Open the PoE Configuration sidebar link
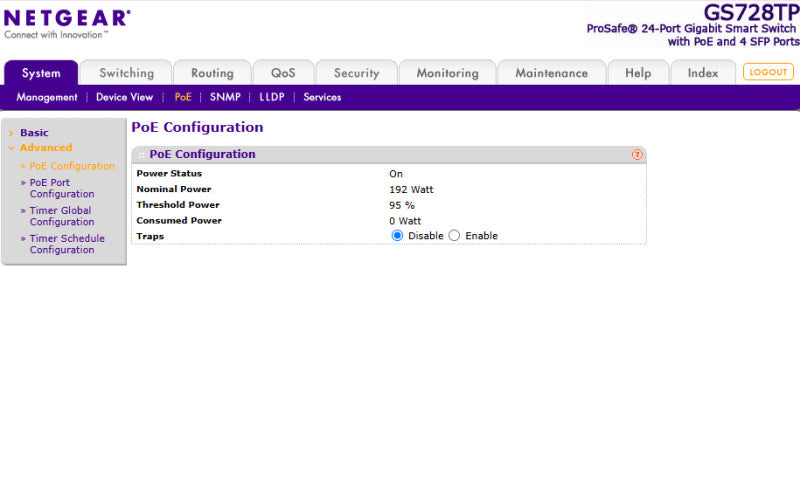 point(72,166)
